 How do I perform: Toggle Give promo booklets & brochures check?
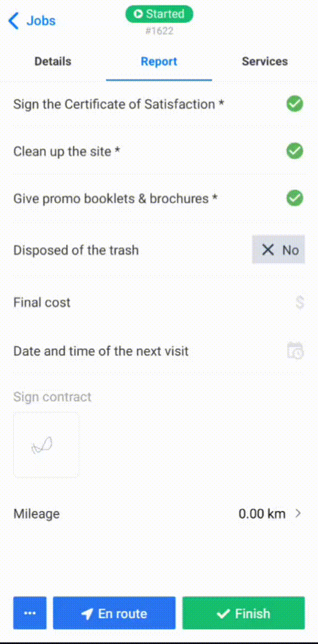[295, 198]
